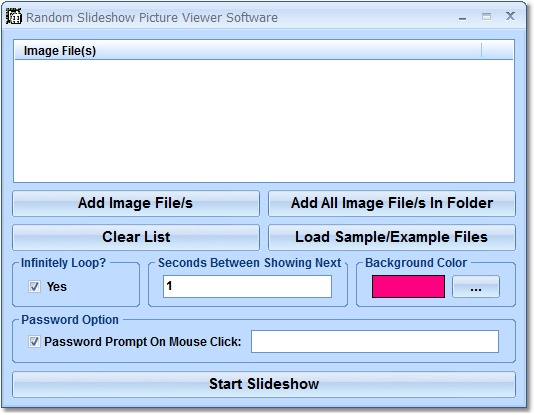Click Add Image File/s button
The width and height of the screenshot is (534, 415).
136,203
